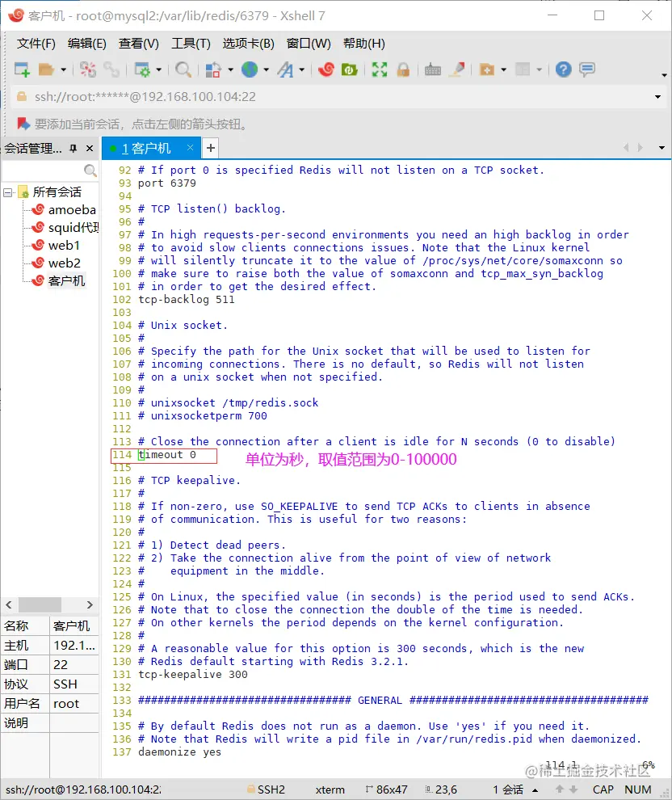Click the folder-plus toolbar icon
The width and height of the screenshot is (672, 800).
tap(487, 69)
